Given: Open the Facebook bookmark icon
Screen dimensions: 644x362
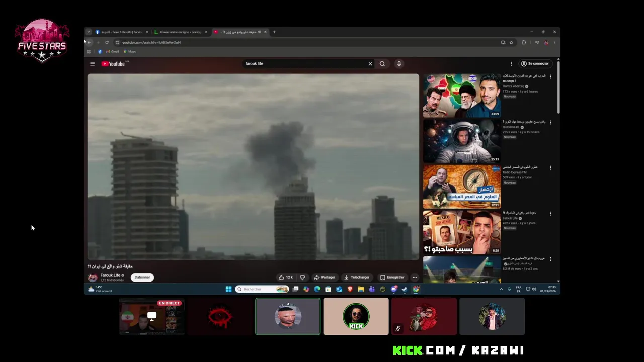Looking at the screenshot, I should pyautogui.click(x=100, y=51).
